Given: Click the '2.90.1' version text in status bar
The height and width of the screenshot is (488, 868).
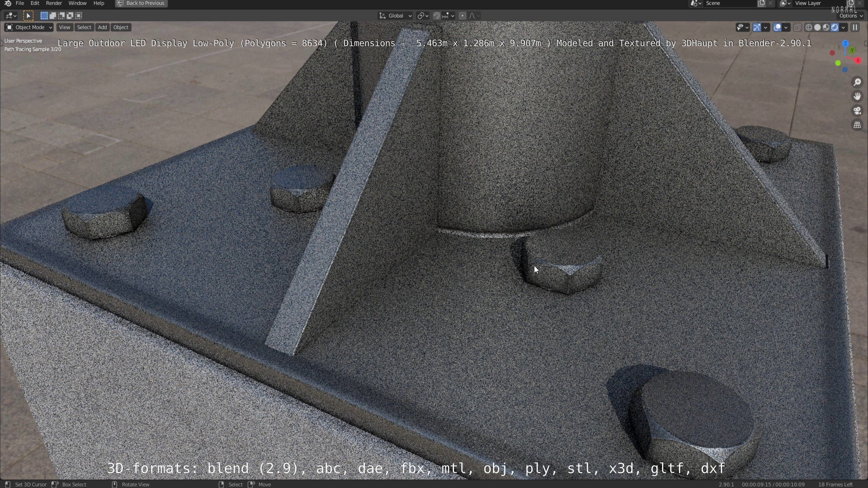Looking at the screenshot, I should [x=726, y=484].
